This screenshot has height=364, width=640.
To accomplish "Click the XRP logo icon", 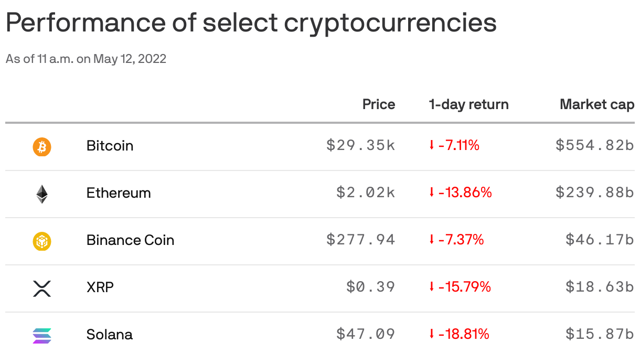I will [42, 288].
